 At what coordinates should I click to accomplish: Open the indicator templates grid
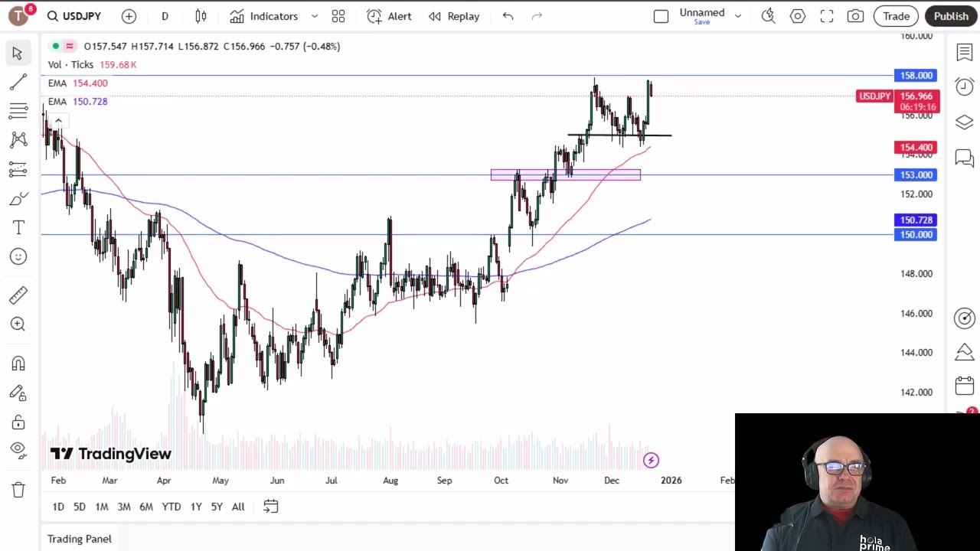coord(338,16)
